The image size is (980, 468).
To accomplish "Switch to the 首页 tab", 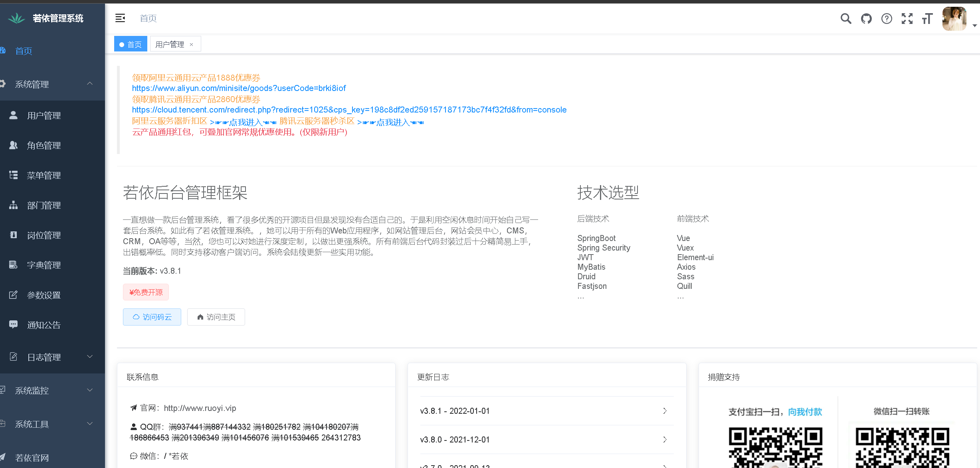I will (131, 44).
